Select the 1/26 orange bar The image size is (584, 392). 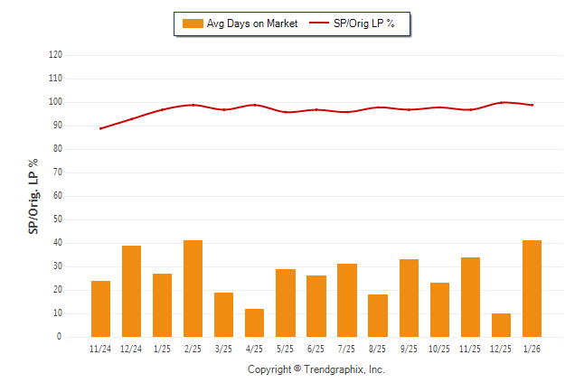point(532,289)
